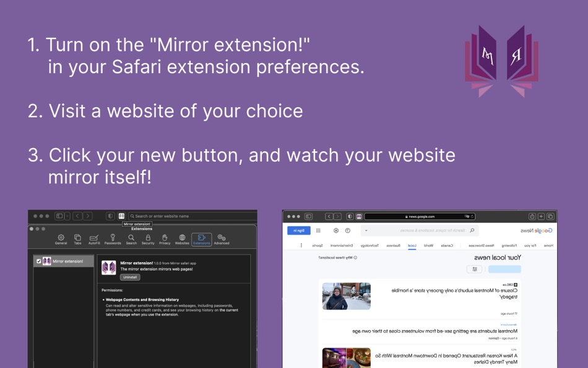Click privacy shield icon in left Safari toolbar
Viewport: 588px width, 368px height.
pyautogui.click(x=110, y=216)
